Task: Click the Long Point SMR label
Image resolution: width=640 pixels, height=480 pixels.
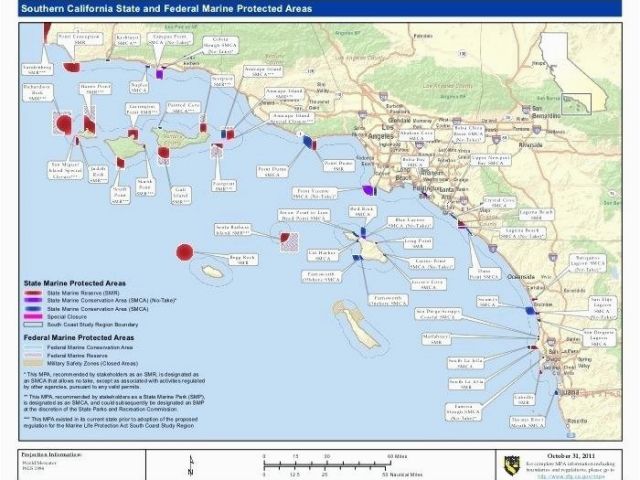Action: click(x=418, y=244)
